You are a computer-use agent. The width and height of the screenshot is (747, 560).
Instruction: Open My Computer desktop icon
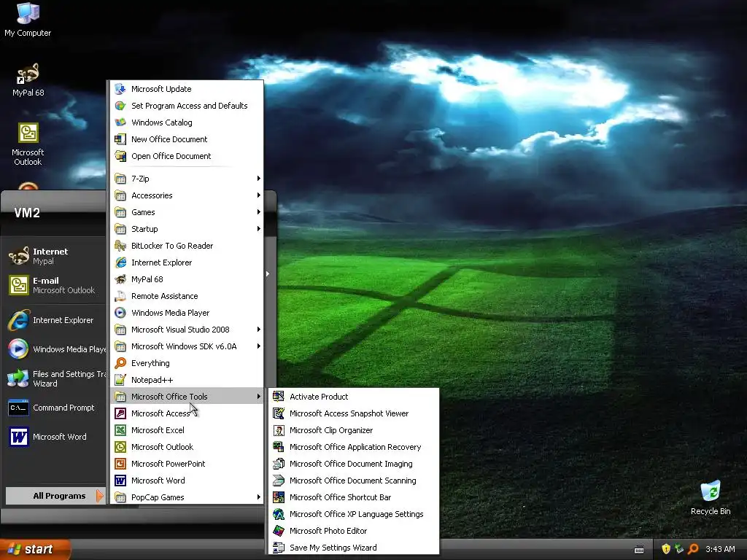point(28,19)
